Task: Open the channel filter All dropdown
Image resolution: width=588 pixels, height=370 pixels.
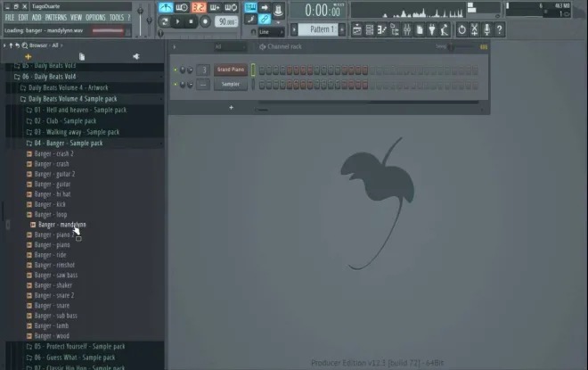Action: pos(230,47)
